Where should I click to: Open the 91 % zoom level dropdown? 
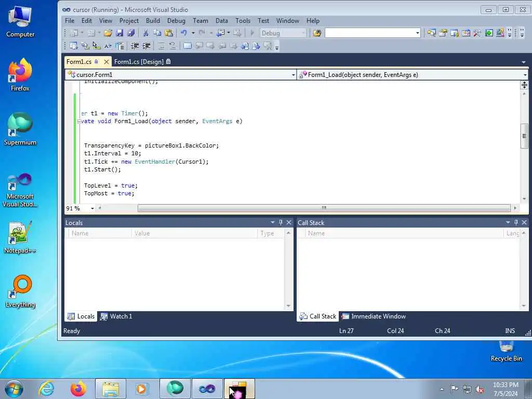point(92,208)
